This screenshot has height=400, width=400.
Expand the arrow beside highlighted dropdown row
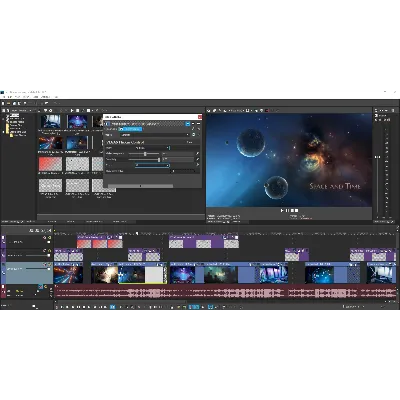(197, 165)
